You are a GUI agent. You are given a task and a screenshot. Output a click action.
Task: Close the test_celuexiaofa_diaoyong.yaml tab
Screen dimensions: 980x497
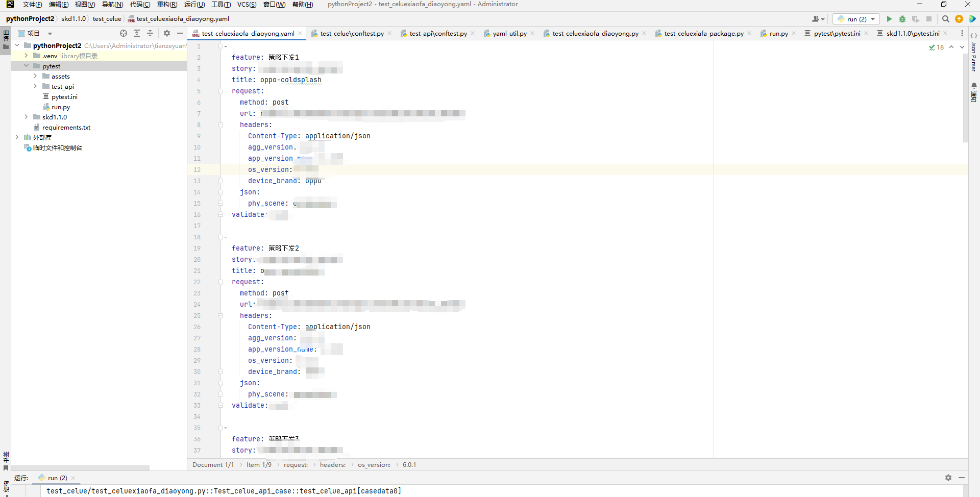click(x=301, y=33)
